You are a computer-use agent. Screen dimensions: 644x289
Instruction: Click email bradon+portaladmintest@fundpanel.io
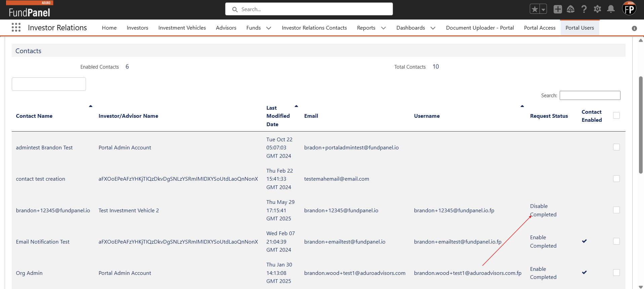point(351,147)
